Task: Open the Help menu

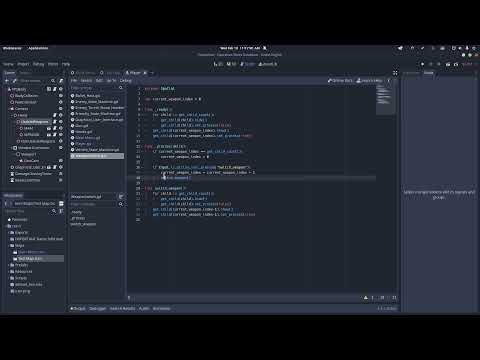Action: tap(66, 64)
